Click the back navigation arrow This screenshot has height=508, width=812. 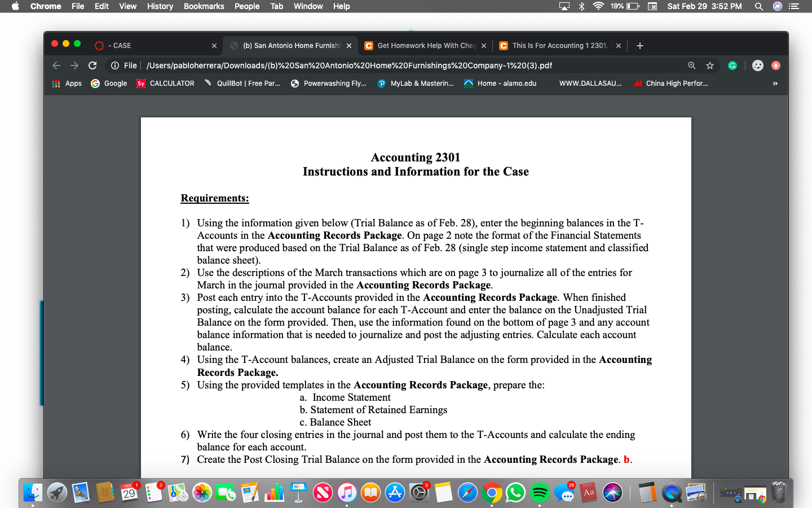click(x=56, y=65)
